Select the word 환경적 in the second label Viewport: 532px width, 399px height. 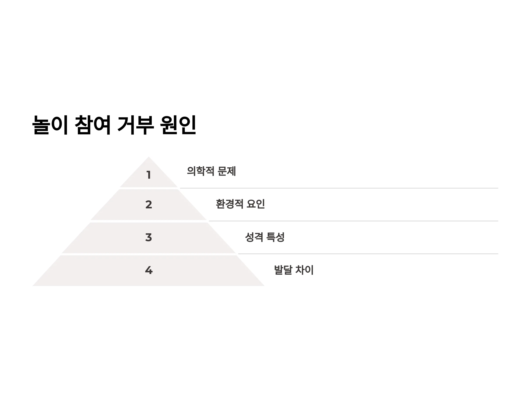point(229,204)
